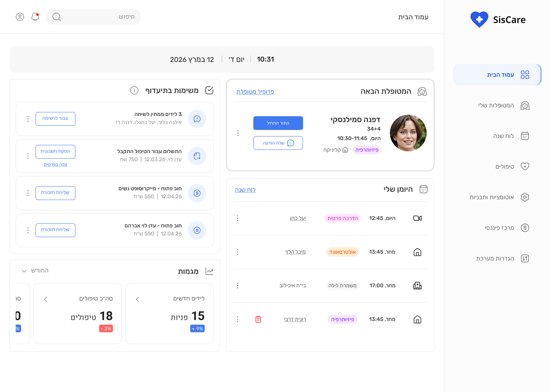This screenshot has width=551, height=392.
Task: Click the home icon of רונית דרבי appointment
Action: (x=417, y=319)
